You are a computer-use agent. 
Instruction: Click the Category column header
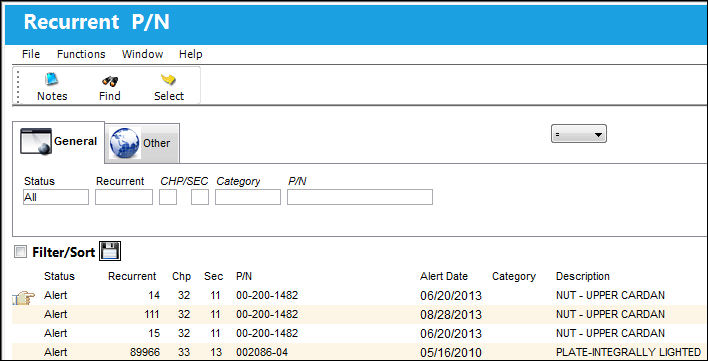click(514, 276)
